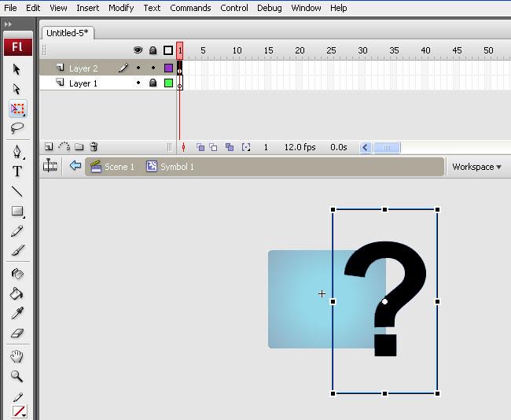
Task: Select the Zoom magnifier tool
Action: coord(17,376)
